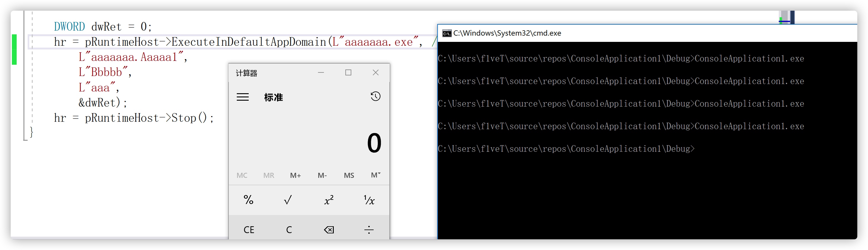Click the last empty Debug> prompt line in cmd
This screenshot has height=250, width=868.
point(566,149)
